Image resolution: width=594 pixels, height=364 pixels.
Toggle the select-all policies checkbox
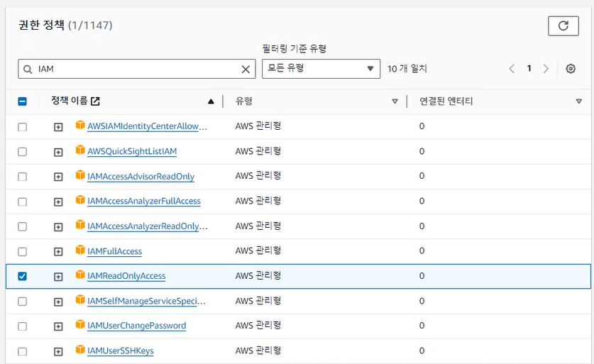click(22, 101)
